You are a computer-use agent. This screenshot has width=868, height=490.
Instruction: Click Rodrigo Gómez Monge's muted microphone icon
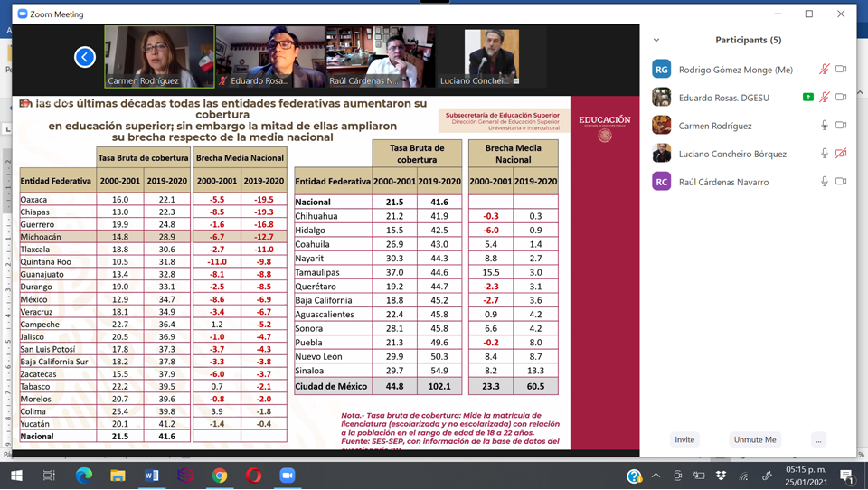point(824,70)
